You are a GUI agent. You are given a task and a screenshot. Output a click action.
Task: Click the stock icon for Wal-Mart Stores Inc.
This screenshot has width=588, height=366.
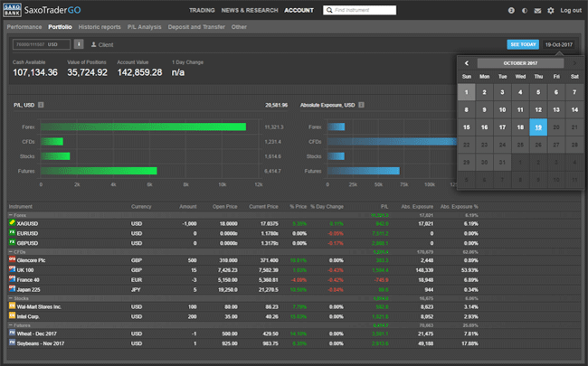tap(12, 306)
